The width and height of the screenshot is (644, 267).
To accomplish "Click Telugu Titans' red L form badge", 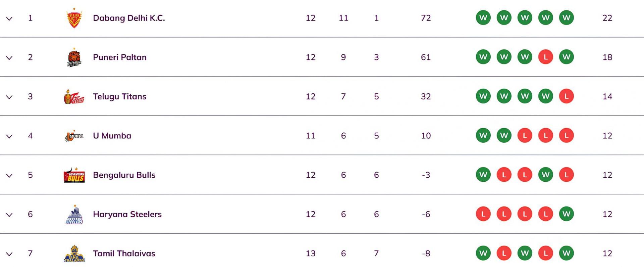I will (x=566, y=96).
